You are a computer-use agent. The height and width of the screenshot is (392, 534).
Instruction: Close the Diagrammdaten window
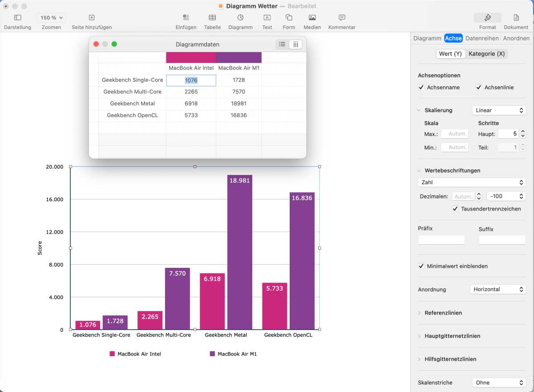[96, 44]
